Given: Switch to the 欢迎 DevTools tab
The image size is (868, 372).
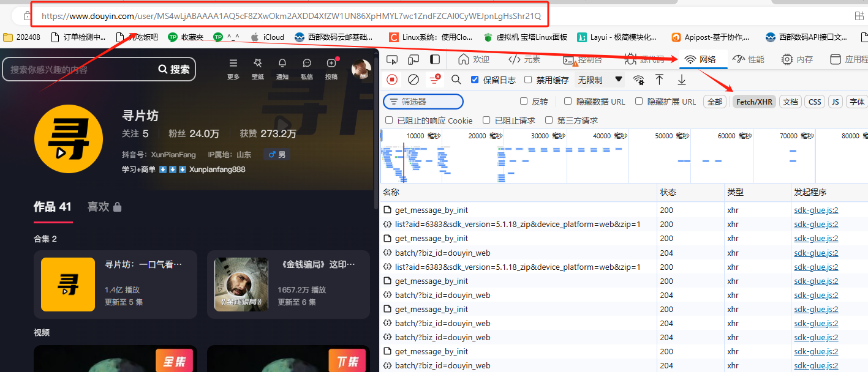Looking at the screenshot, I should (x=475, y=59).
